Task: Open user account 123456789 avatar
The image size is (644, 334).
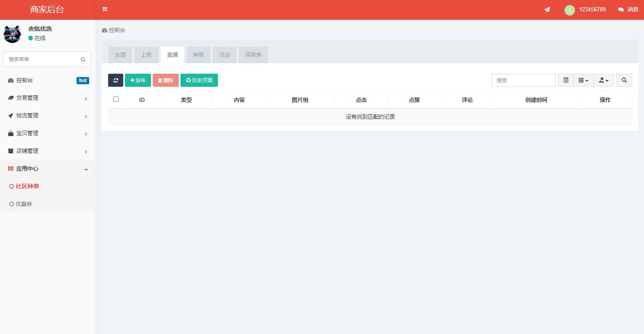Action: (x=570, y=10)
